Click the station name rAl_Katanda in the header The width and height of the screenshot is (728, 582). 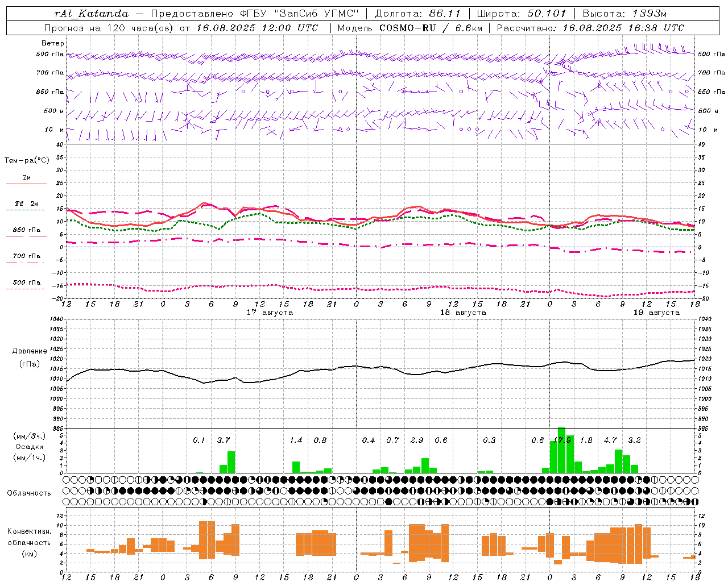click(92, 14)
